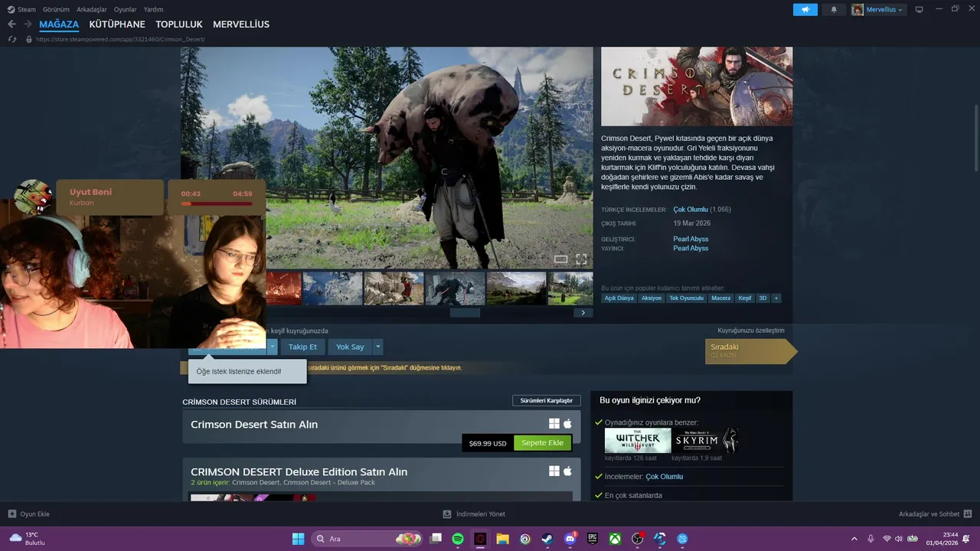Open the Arkadaşlar menu

click(x=92, y=9)
